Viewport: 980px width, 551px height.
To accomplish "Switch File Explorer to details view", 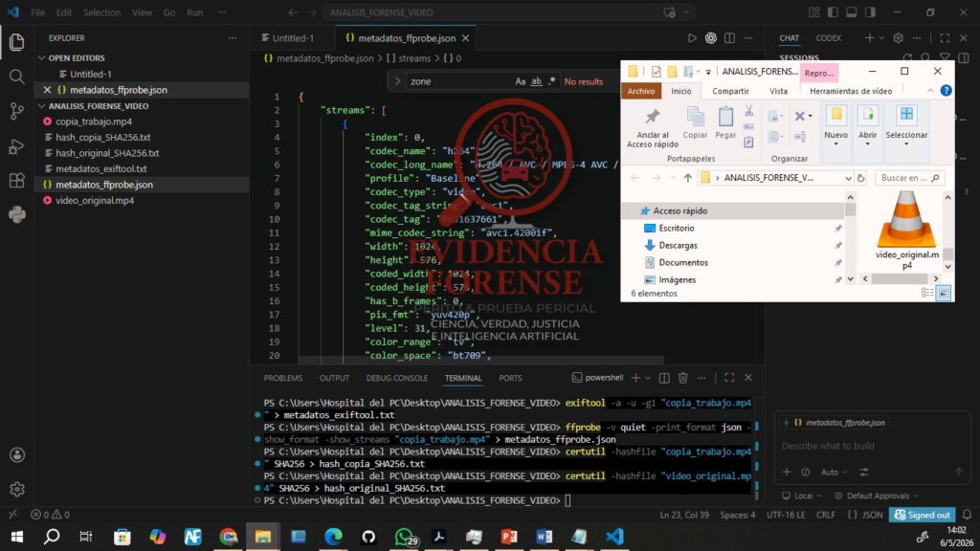I will [x=927, y=293].
